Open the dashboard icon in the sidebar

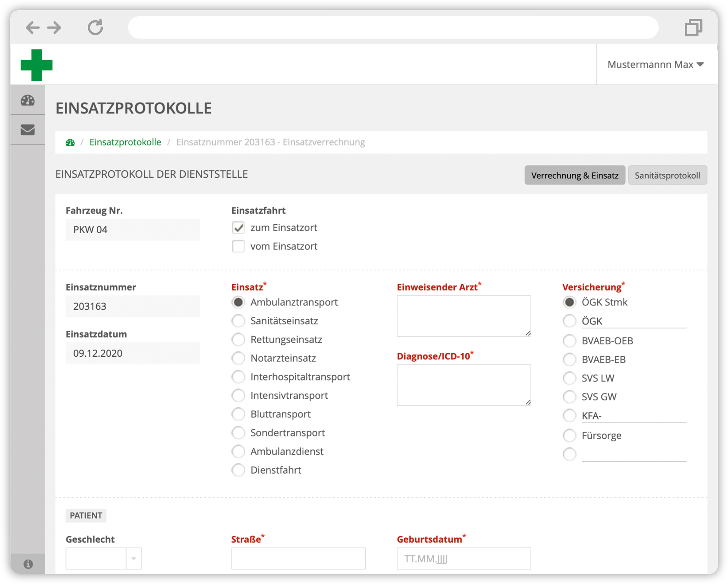(x=28, y=101)
